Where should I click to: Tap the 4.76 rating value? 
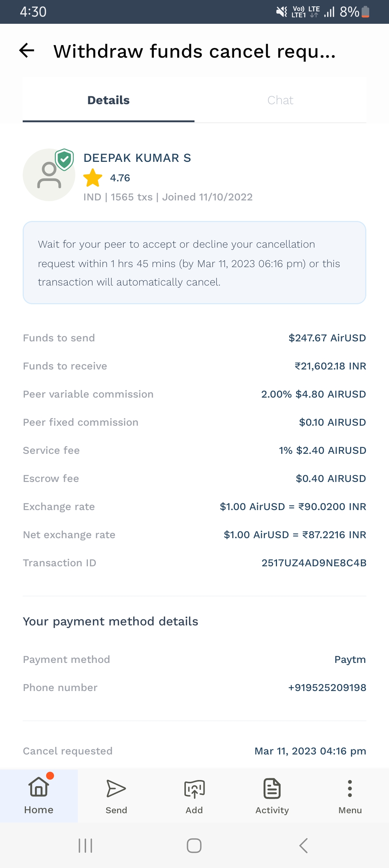pos(120,178)
